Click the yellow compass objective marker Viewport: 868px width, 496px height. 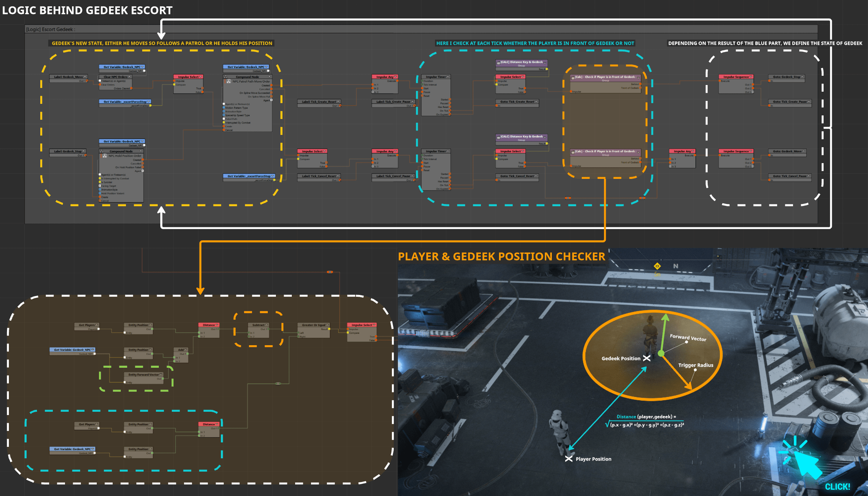(x=657, y=266)
